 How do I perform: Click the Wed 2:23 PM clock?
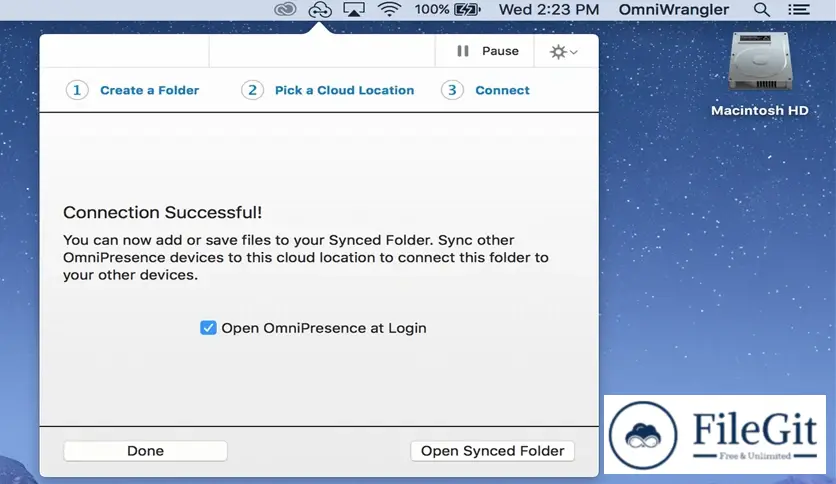tap(549, 10)
